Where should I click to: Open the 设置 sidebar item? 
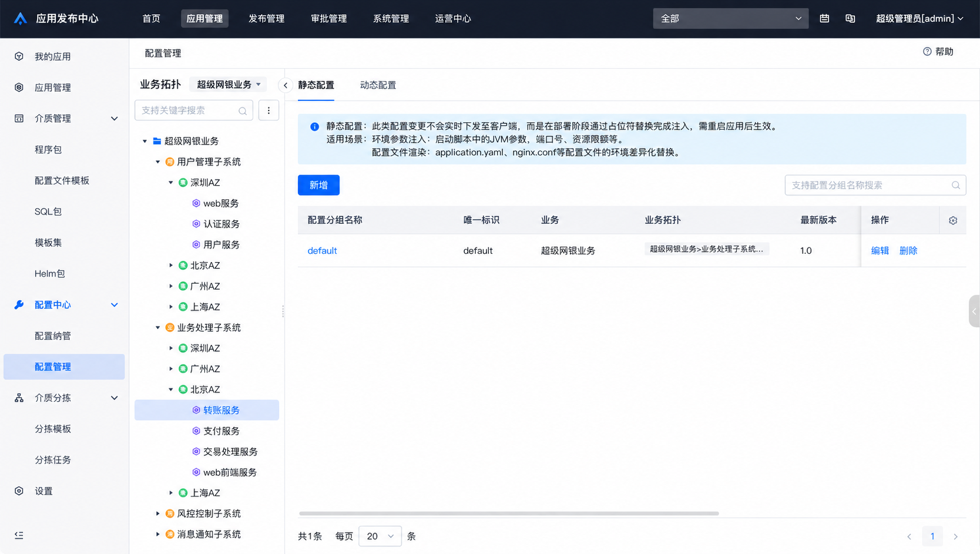(43, 491)
